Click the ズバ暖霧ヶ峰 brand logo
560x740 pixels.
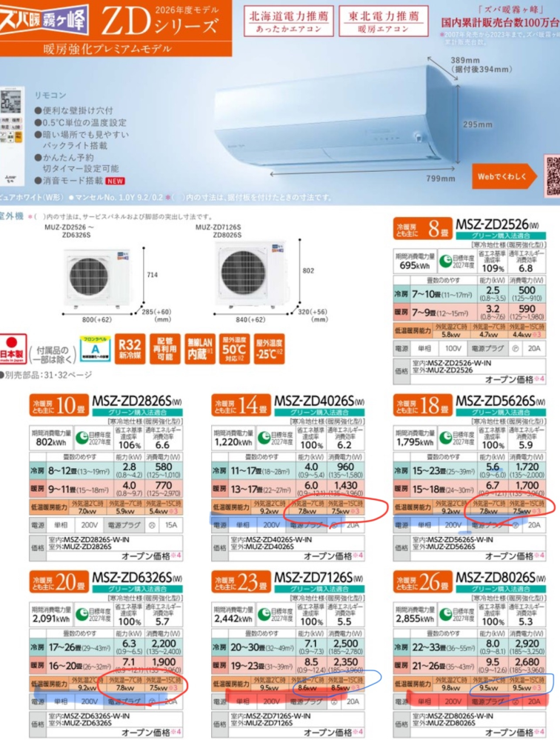click(44, 21)
